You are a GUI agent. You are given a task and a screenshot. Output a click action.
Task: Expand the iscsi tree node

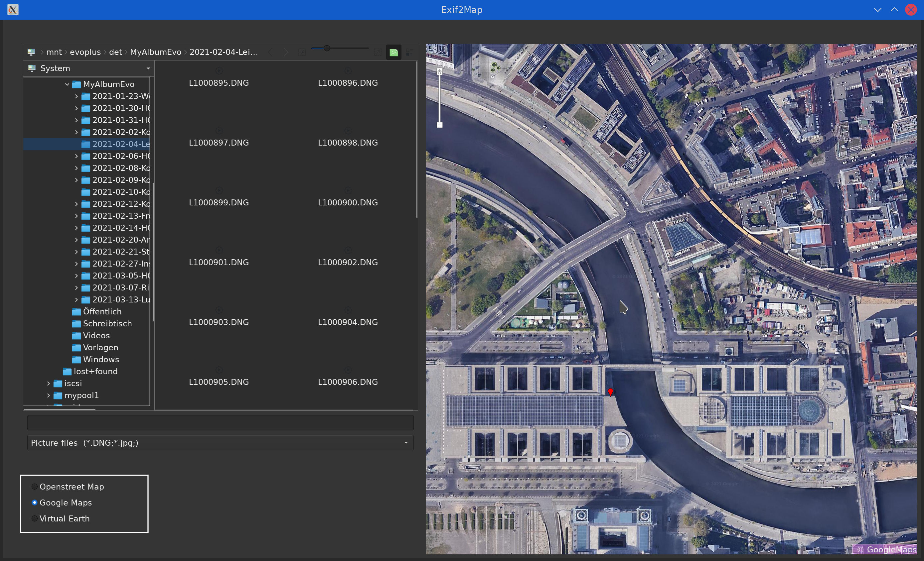coord(48,384)
